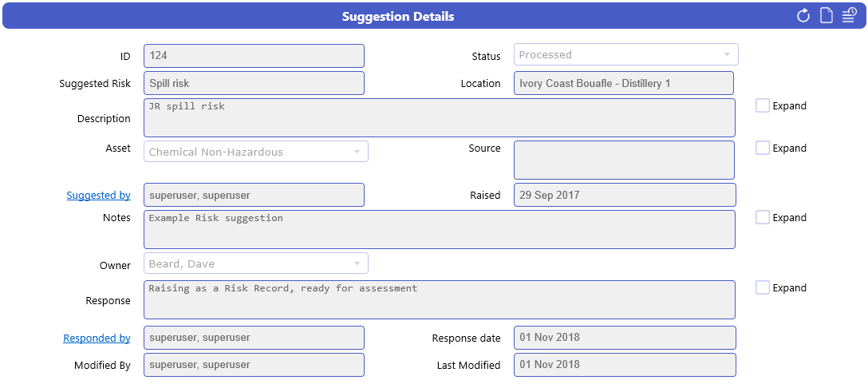868x384 pixels.
Task: Click the empty Source text box
Action: tap(625, 160)
